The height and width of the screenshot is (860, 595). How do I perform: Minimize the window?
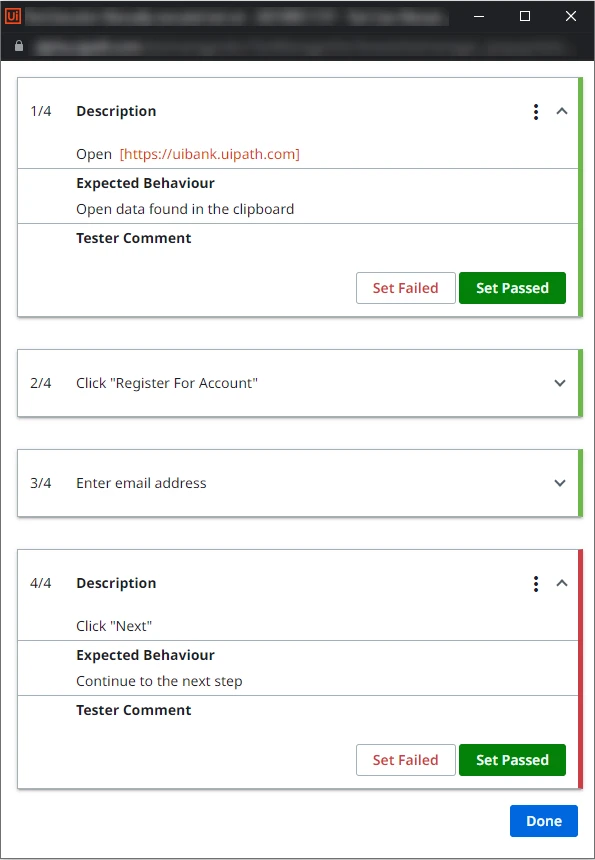[479, 16]
